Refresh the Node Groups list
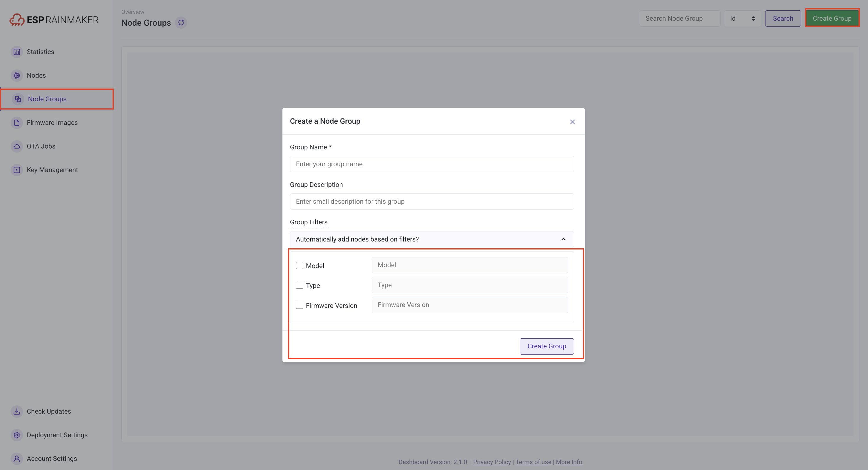This screenshot has height=470, width=868. click(181, 22)
